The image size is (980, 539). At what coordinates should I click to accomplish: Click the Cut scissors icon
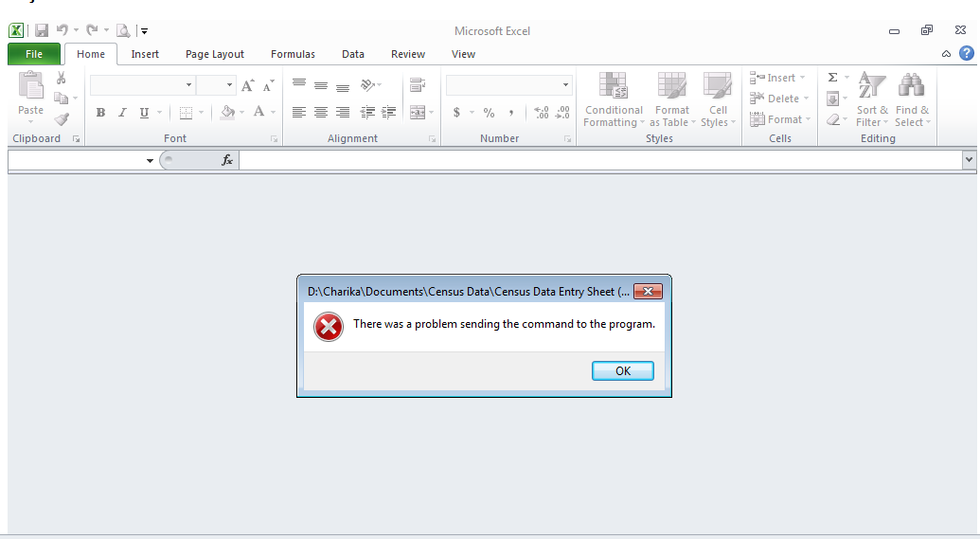pyautogui.click(x=62, y=78)
